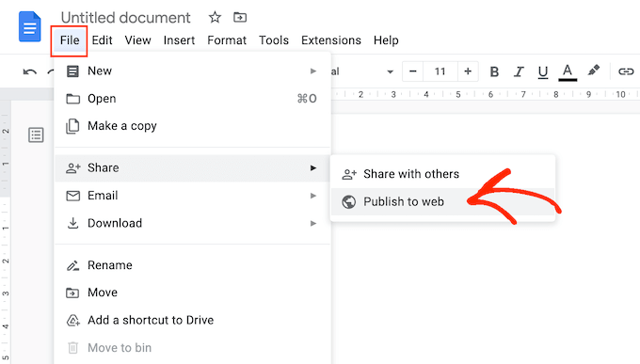Open the Extensions menu

[331, 40]
